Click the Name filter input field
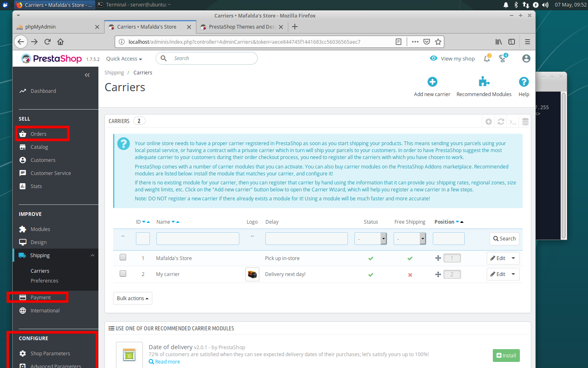This screenshot has width=588, height=368. [x=198, y=238]
